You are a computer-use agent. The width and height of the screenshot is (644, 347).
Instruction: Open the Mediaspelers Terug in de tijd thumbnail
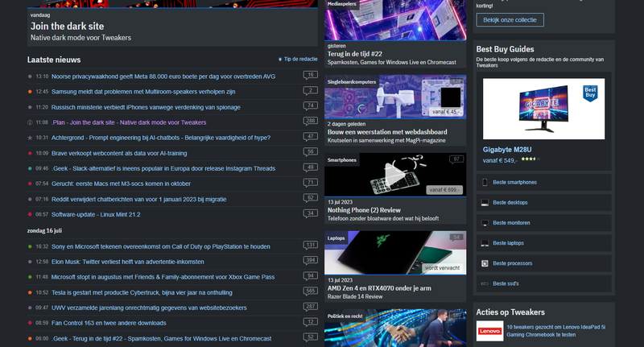tap(395, 19)
